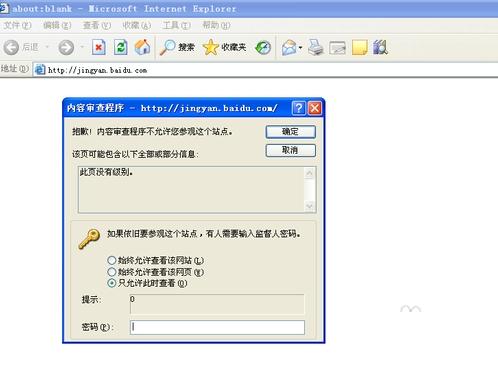Screen dimensions: 498x372
Task: Click the 密码 password input field
Action: 217,327
